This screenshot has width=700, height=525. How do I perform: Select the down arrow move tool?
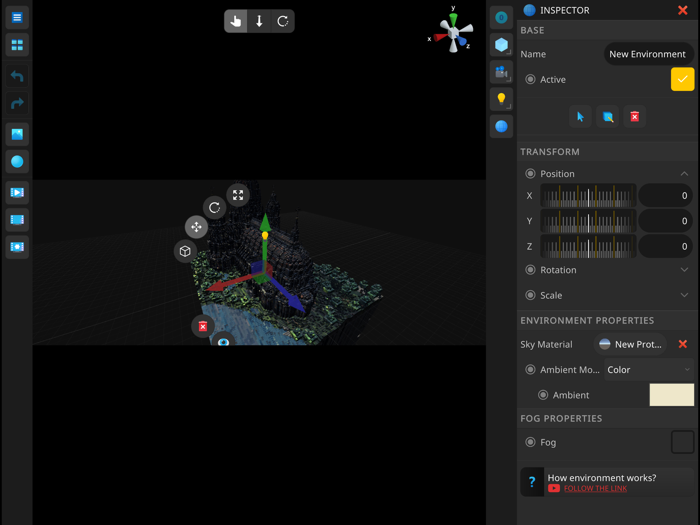click(259, 21)
